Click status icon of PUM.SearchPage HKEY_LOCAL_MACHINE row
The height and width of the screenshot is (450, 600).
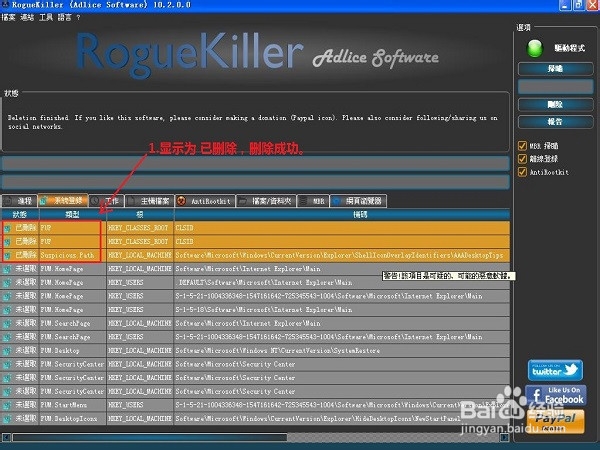tap(7, 324)
